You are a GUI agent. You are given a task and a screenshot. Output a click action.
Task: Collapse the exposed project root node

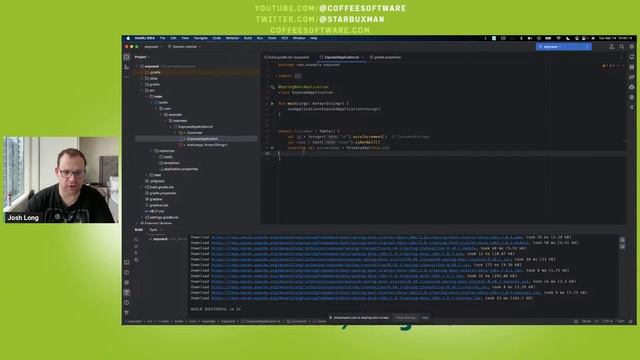coord(138,66)
